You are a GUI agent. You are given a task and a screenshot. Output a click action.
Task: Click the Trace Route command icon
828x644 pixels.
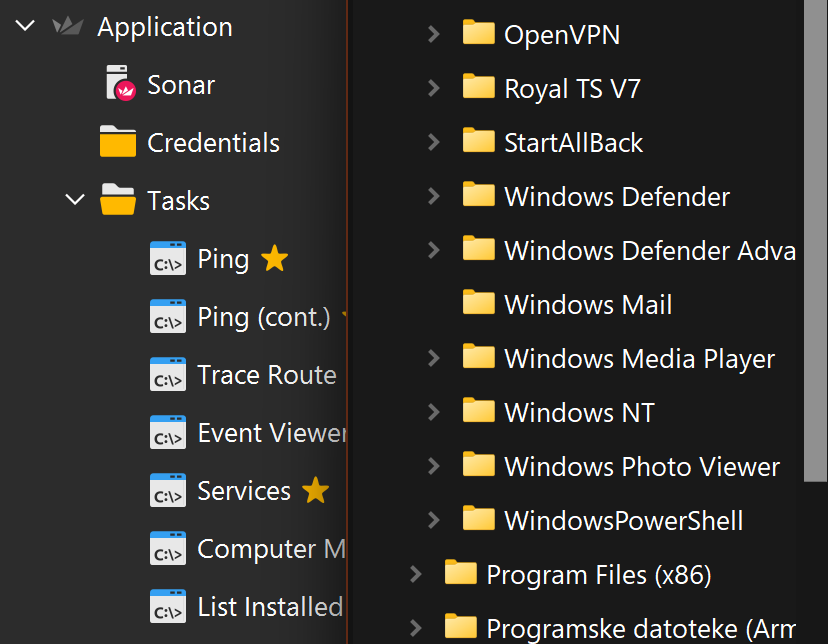pos(168,375)
